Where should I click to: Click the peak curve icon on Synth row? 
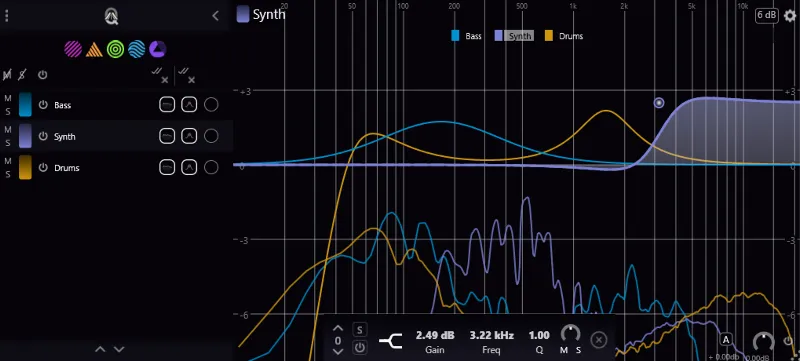189,136
